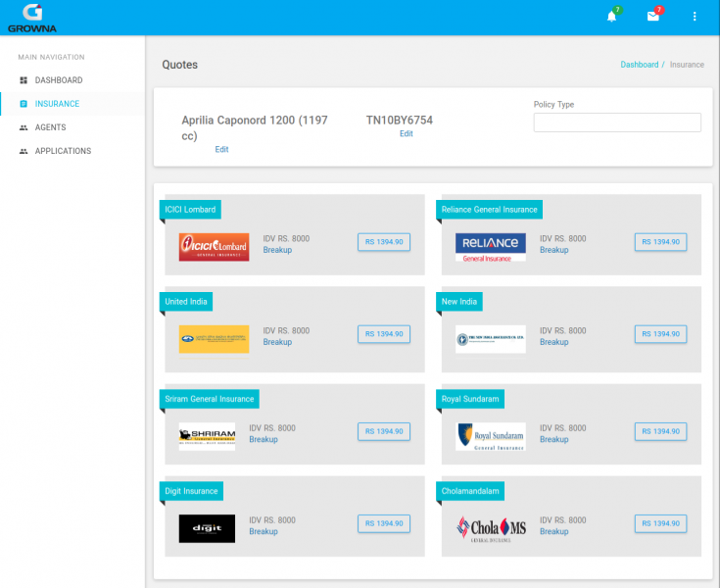Click IDV RS. 8000 text in Cholamandalam card
The width and height of the screenshot is (720, 588).
(x=563, y=520)
